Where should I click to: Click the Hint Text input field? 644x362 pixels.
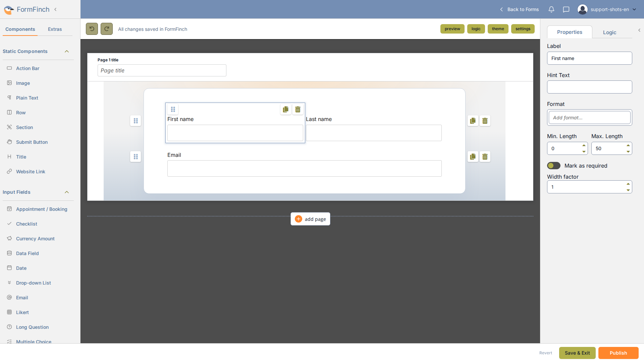pyautogui.click(x=590, y=87)
